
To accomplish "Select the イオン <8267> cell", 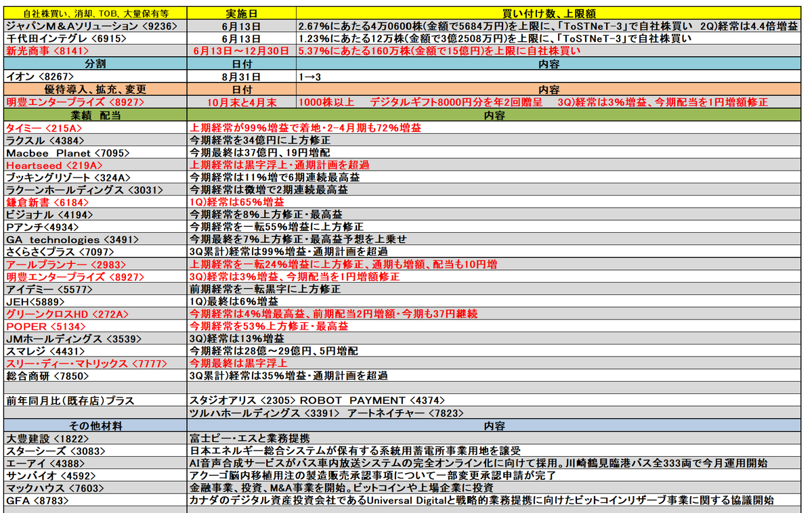I will point(95,76).
